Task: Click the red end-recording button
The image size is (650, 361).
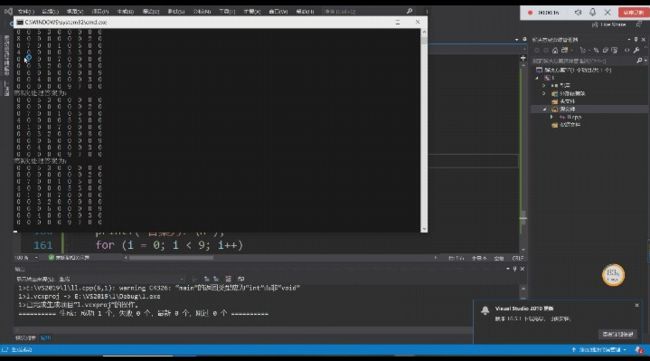Action: click(x=633, y=12)
